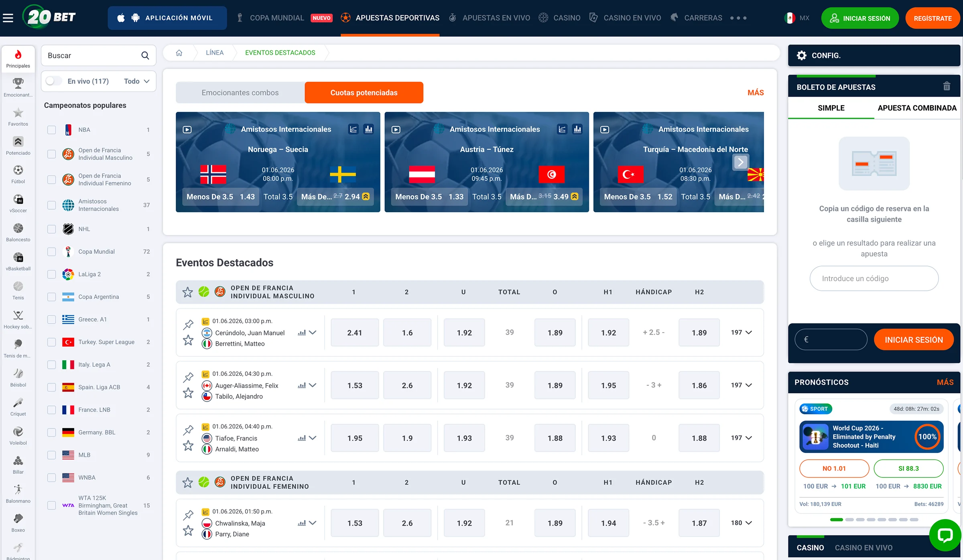Favorite the Tiafoe vs Arnaldi match
Image resolution: width=963 pixels, height=560 pixels.
pyautogui.click(x=188, y=446)
